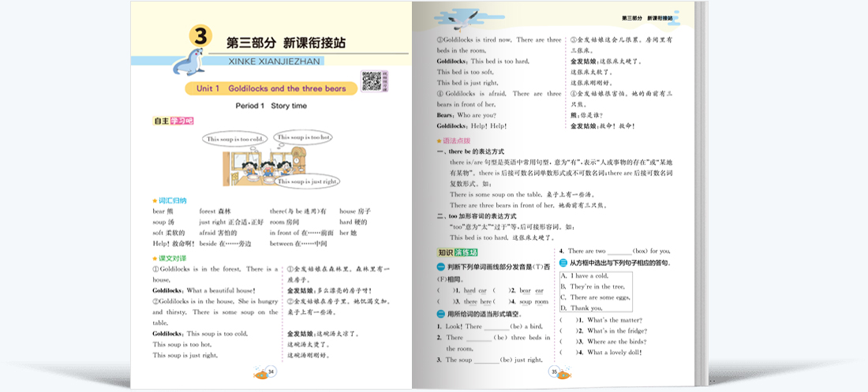Viewport: 868px width, 392px height.
Task: Click the vocabulary entry 'forest 森林'
Action: (x=215, y=211)
